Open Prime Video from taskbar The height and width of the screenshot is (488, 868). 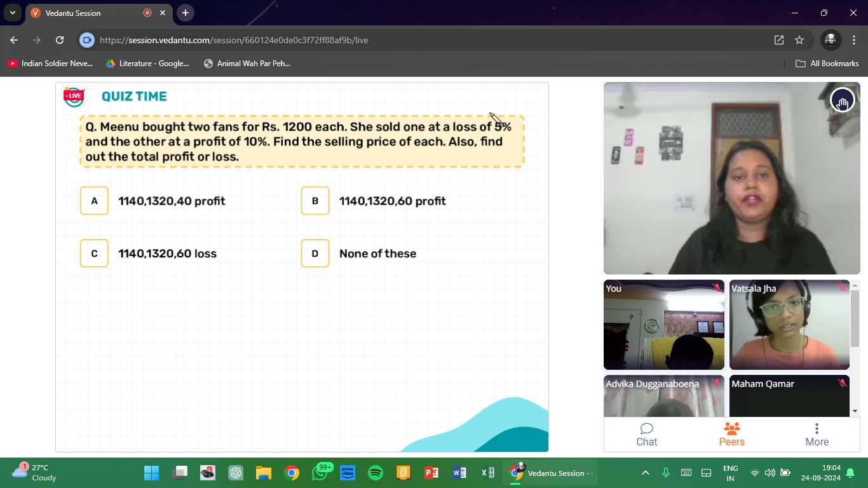348,473
